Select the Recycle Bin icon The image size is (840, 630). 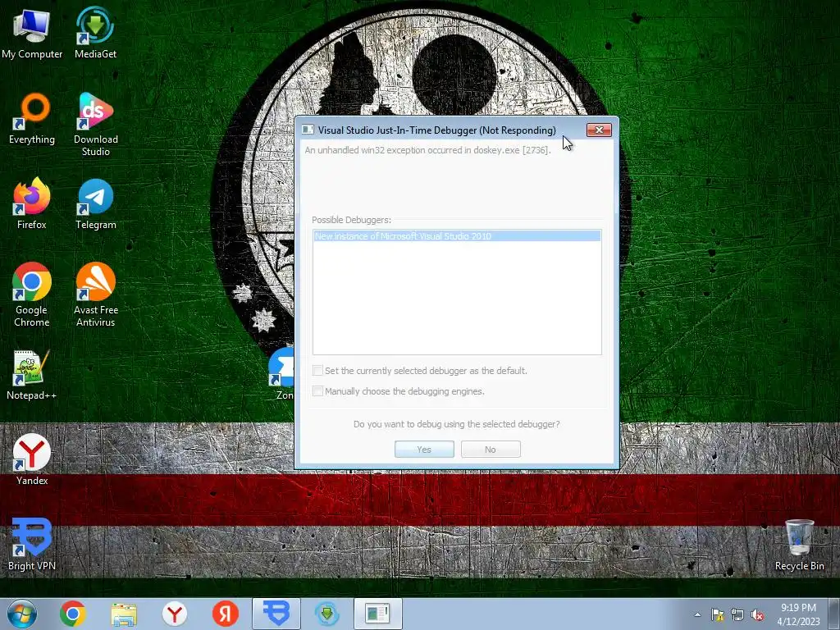click(x=799, y=546)
